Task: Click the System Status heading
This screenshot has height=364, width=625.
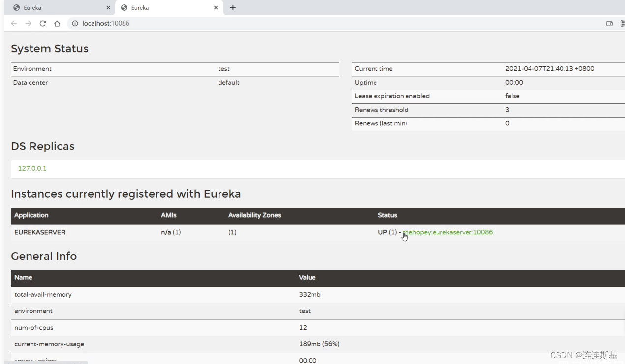Action: [x=50, y=49]
